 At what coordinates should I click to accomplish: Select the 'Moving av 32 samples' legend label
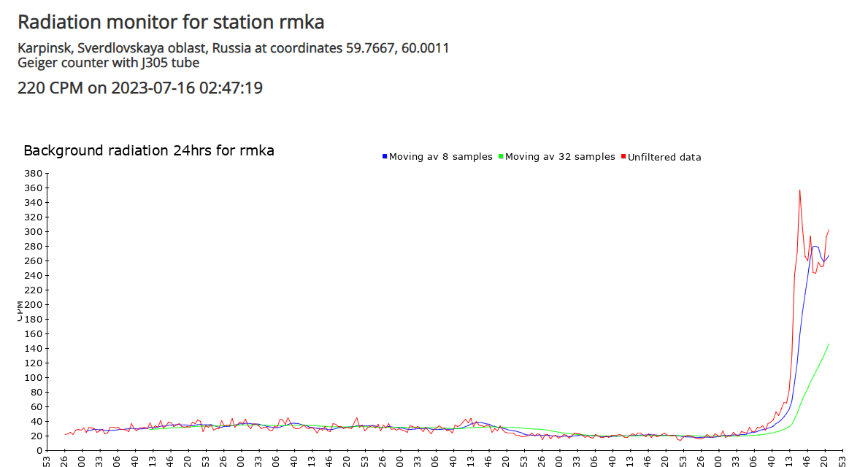pos(560,157)
